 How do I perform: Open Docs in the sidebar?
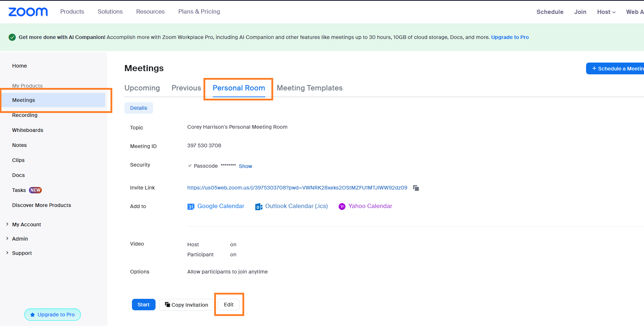tap(18, 175)
